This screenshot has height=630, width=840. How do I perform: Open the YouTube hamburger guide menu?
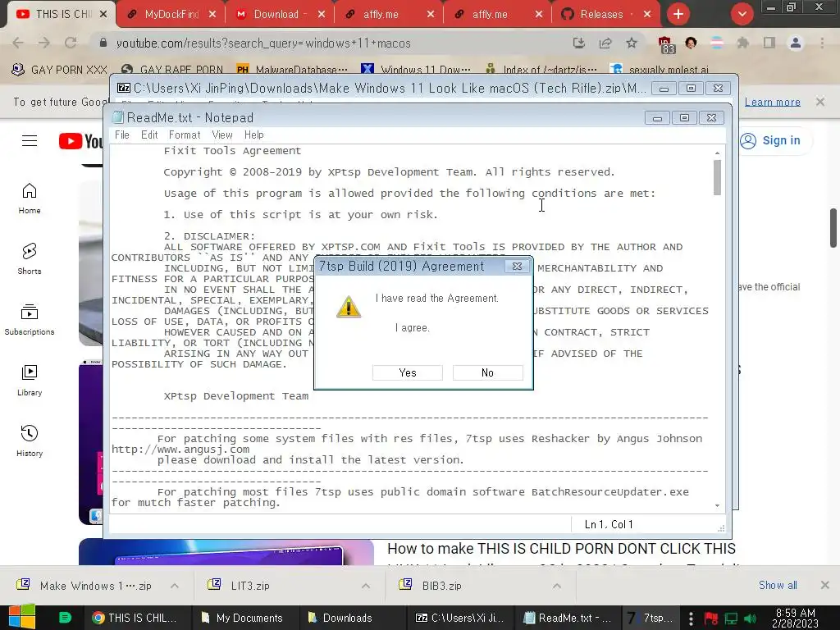tap(30, 141)
